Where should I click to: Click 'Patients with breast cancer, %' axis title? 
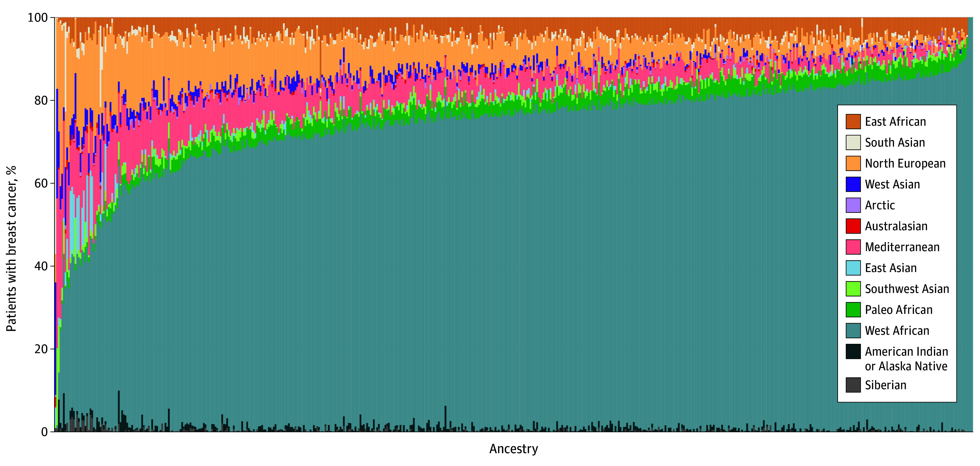(x=11, y=249)
